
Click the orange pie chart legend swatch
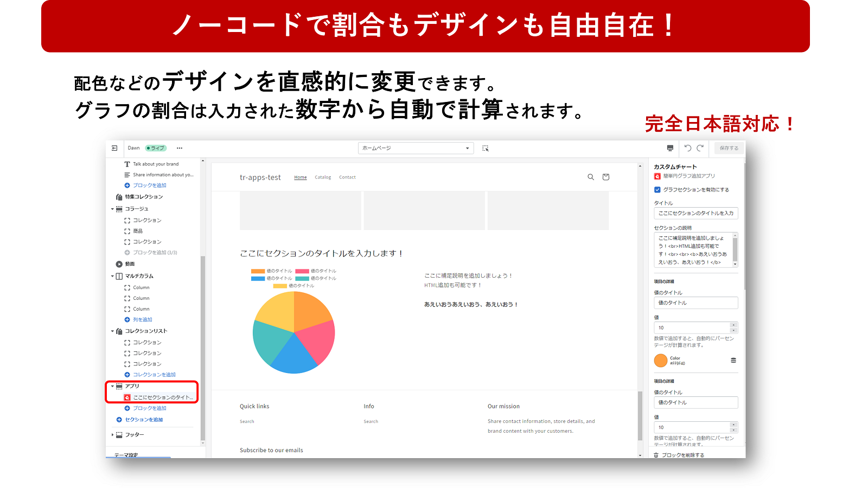pos(258,271)
